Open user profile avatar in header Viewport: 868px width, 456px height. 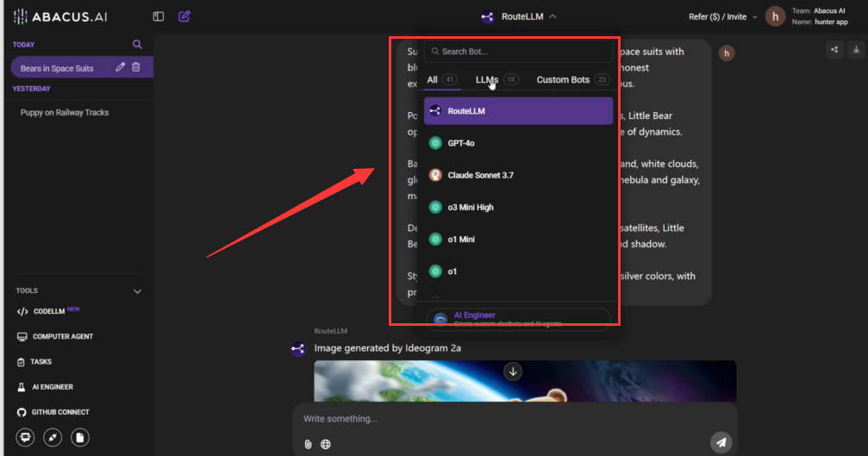pyautogui.click(x=775, y=16)
